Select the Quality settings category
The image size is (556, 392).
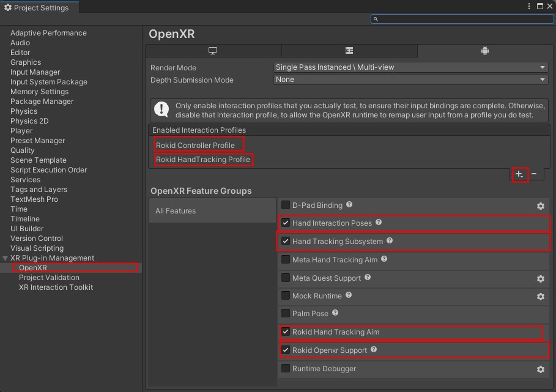point(23,150)
